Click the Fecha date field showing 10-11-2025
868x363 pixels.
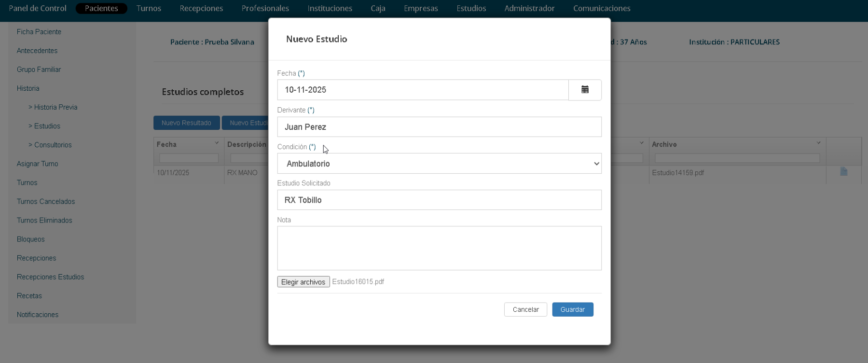coord(423,90)
